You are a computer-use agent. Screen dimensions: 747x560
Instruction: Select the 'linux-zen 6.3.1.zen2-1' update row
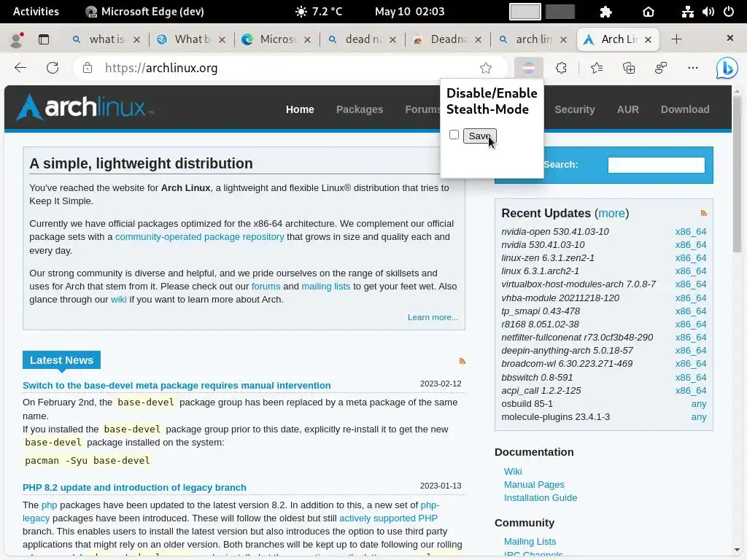603,257
